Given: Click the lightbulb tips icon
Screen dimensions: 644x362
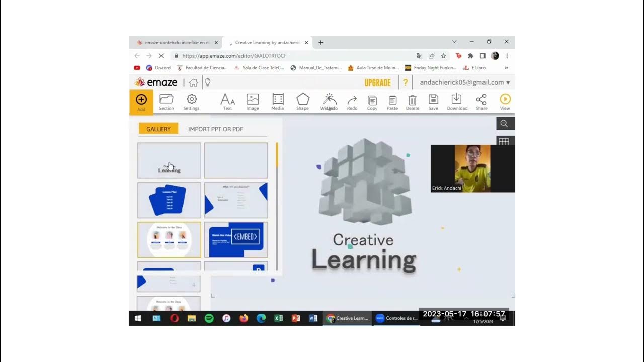Looking at the screenshot, I should click(x=207, y=83).
